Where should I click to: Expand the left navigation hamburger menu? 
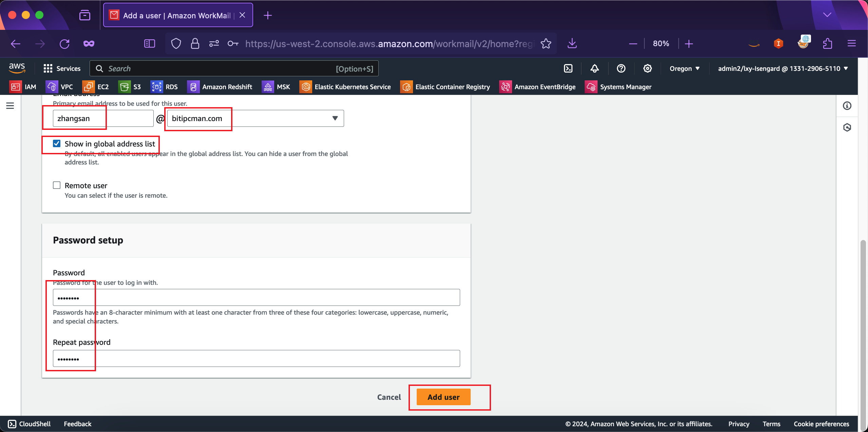[10, 106]
